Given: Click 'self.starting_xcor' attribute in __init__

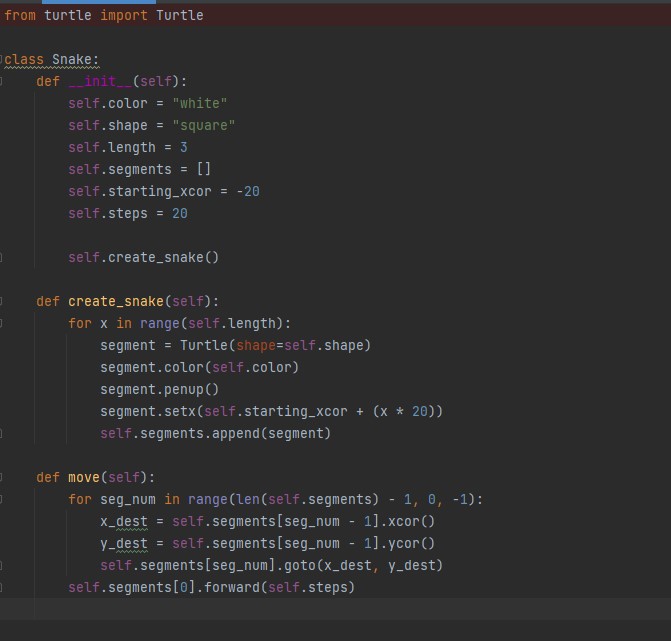Looking at the screenshot, I should pyautogui.click(x=140, y=191).
